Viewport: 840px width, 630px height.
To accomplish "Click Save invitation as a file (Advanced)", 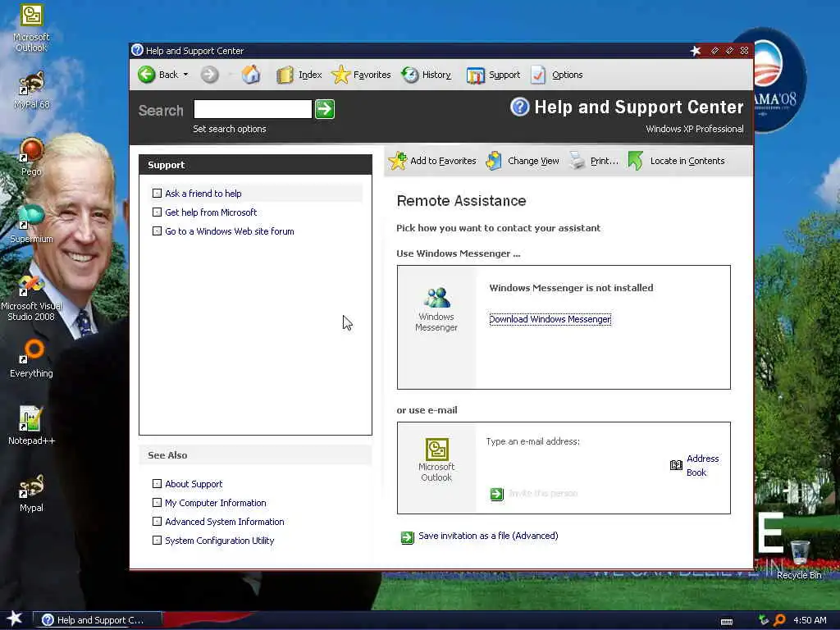I will pyautogui.click(x=487, y=536).
